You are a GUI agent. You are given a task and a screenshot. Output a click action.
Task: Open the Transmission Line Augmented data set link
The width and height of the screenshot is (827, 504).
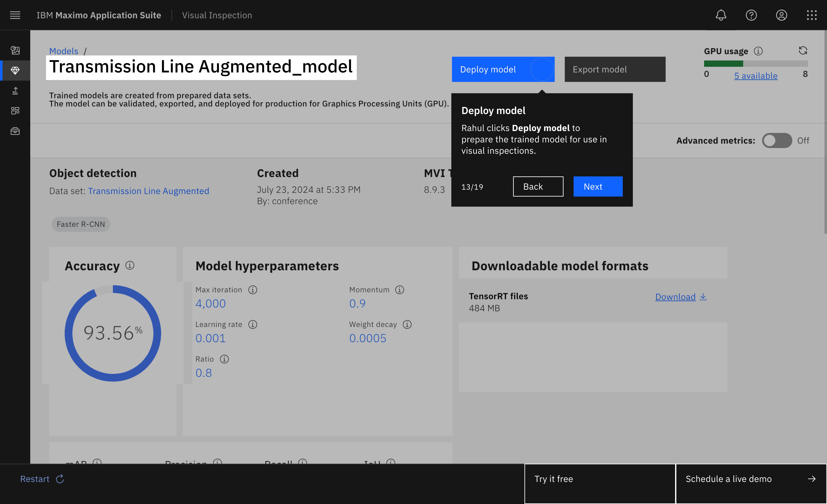[148, 191]
